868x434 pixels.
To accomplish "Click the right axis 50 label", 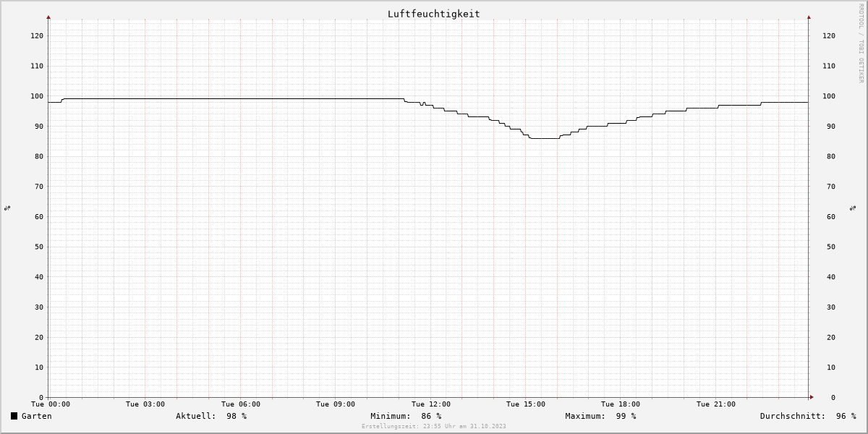I will pyautogui.click(x=832, y=247).
